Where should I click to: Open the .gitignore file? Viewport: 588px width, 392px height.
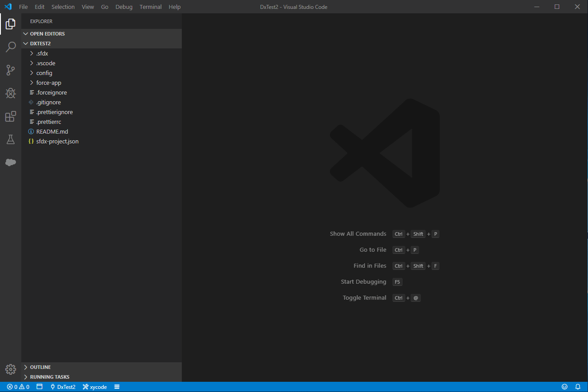click(x=102, y=102)
